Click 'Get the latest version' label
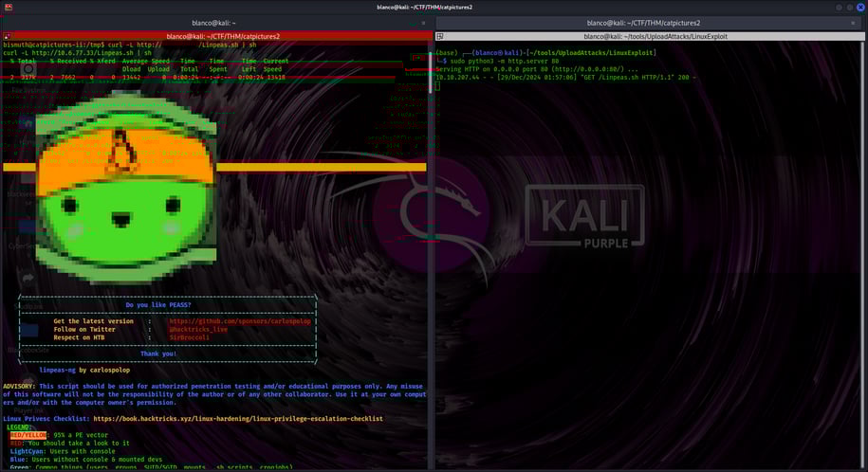Viewport: 868px width, 472px height. pos(94,321)
